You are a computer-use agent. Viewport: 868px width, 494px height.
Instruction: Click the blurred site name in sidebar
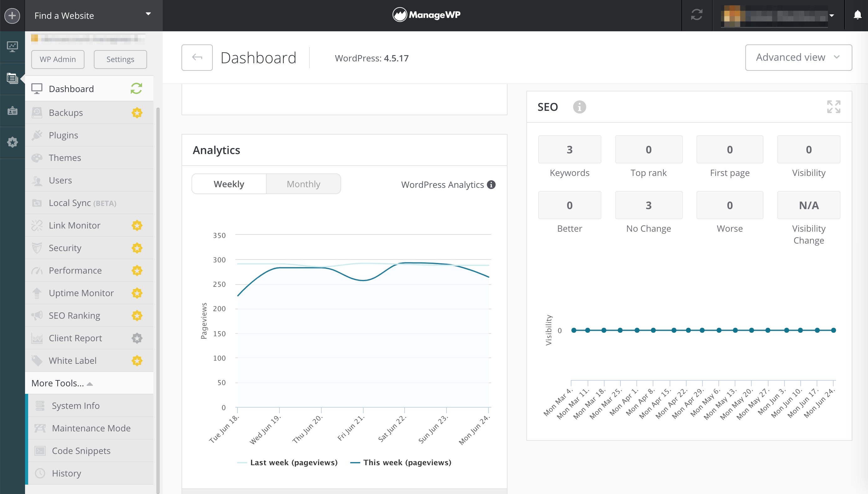(89, 39)
